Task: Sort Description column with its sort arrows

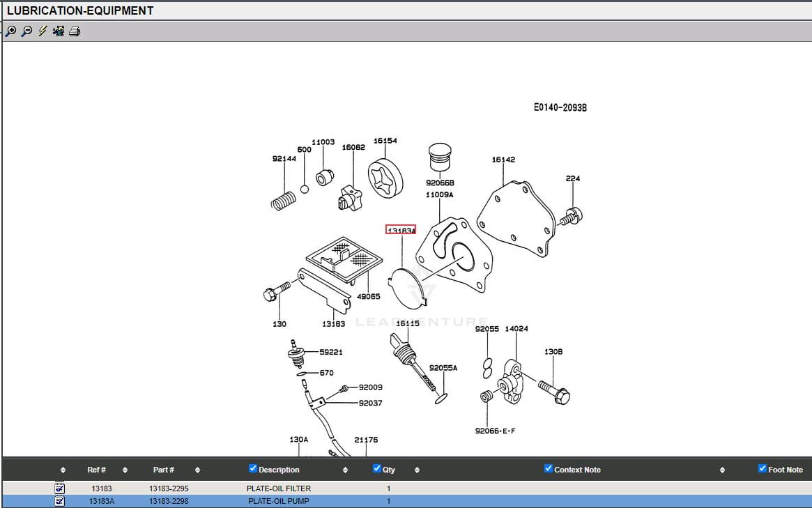Action: coord(345,470)
